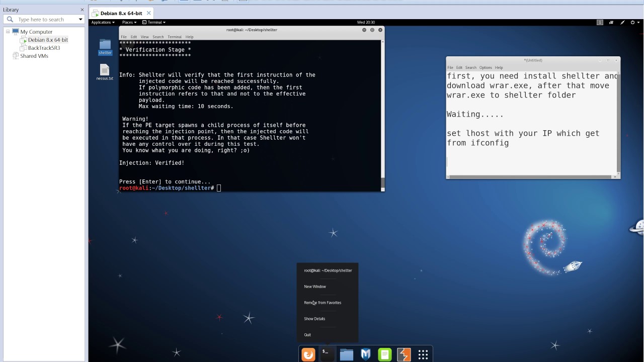Close the Library panel
This screenshot has height=362, width=644.
82,10
